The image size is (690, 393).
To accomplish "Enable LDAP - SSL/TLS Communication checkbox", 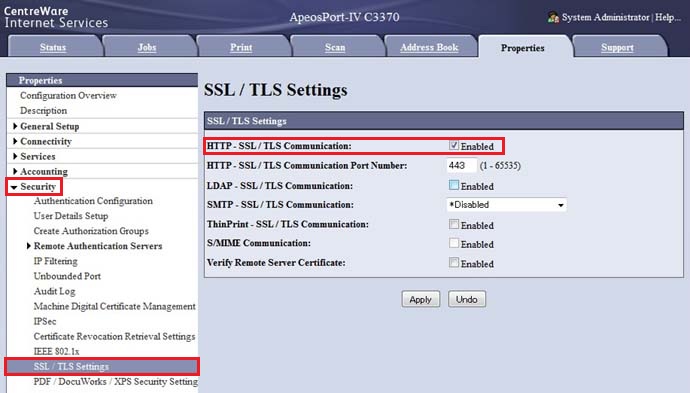I will [x=454, y=185].
